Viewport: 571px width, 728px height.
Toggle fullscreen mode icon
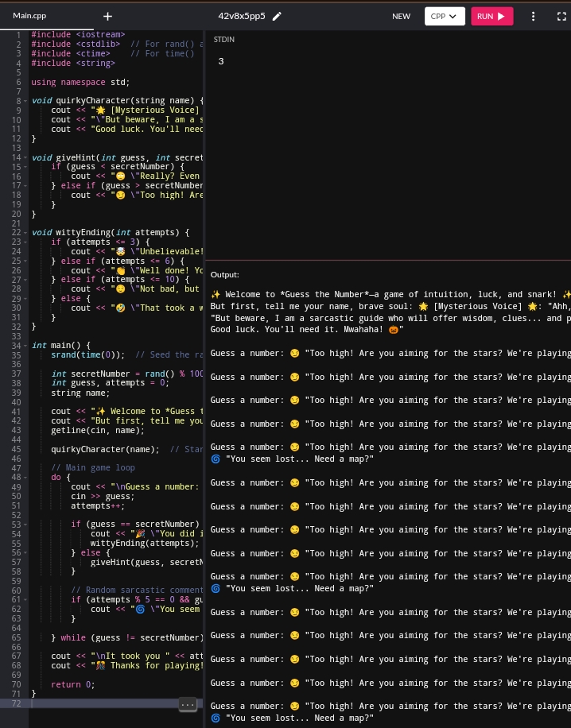pyautogui.click(x=561, y=16)
